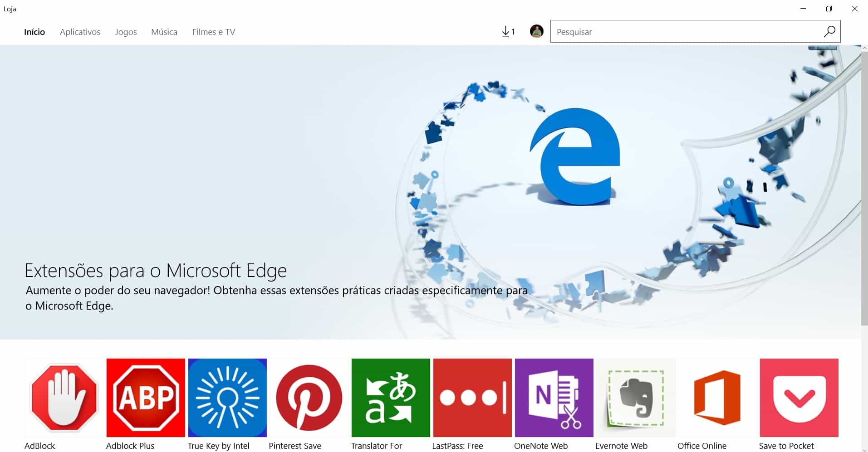Click the AdBlock text label
Image resolution: width=868 pixels, height=452 pixels.
tap(39, 446)
